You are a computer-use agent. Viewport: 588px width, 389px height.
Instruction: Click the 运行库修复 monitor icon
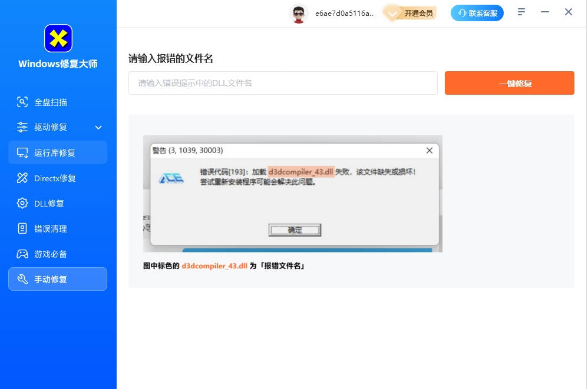(x=22, y=152)
